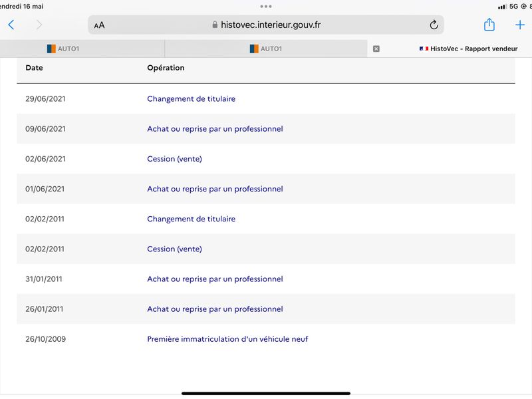Tap the lock icon in the address bar
This screenshot has height=399, width=532.
coord(215,25)
